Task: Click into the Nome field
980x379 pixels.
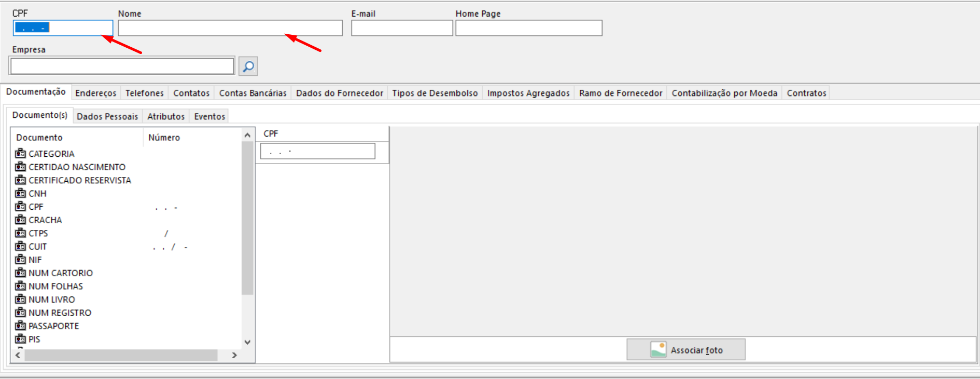Action: 230,28
